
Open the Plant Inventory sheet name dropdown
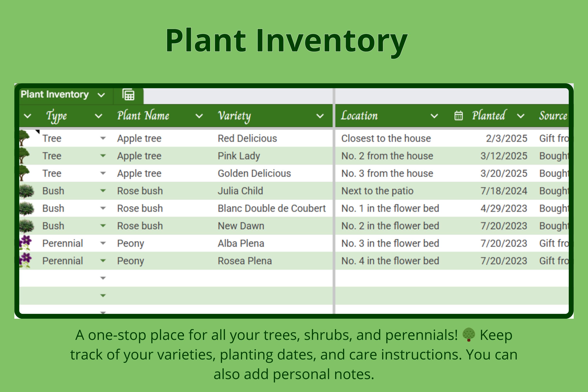click(101, 95)
